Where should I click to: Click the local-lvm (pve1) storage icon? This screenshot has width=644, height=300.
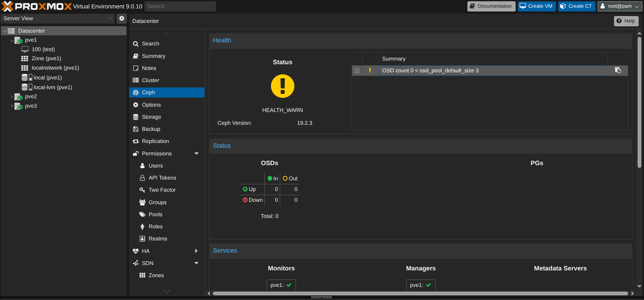(27, 87)
